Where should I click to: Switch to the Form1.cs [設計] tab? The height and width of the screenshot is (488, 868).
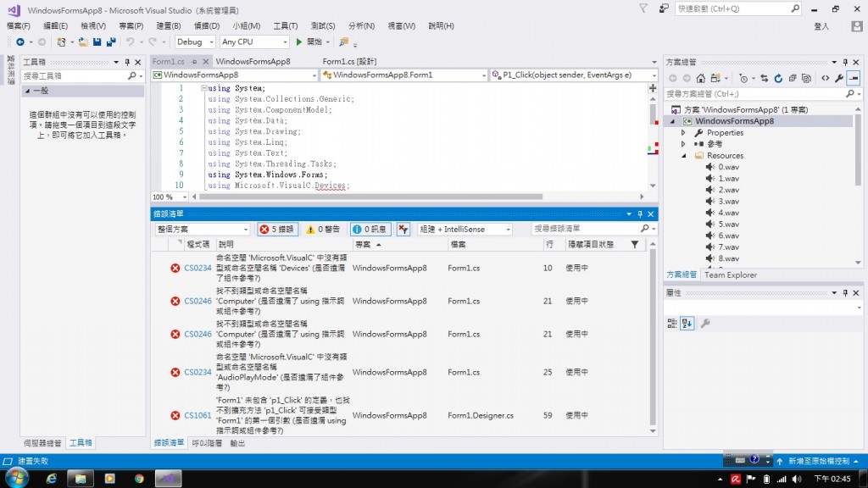point(349,61)
